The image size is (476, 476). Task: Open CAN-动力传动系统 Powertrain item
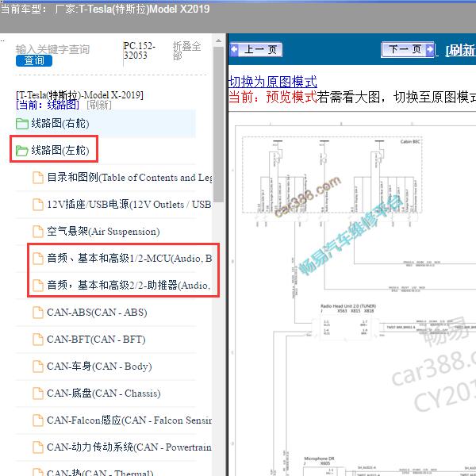[x=129, y=447]
